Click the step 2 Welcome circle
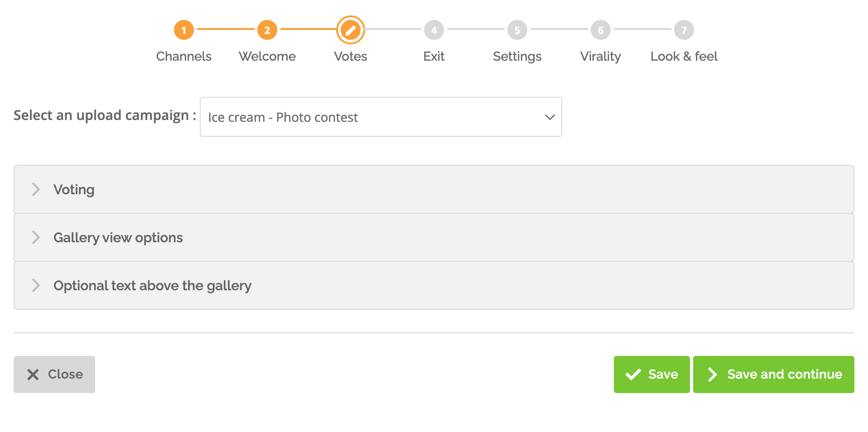The height and width of the screenshot is (432, 868). pos(267,30)
